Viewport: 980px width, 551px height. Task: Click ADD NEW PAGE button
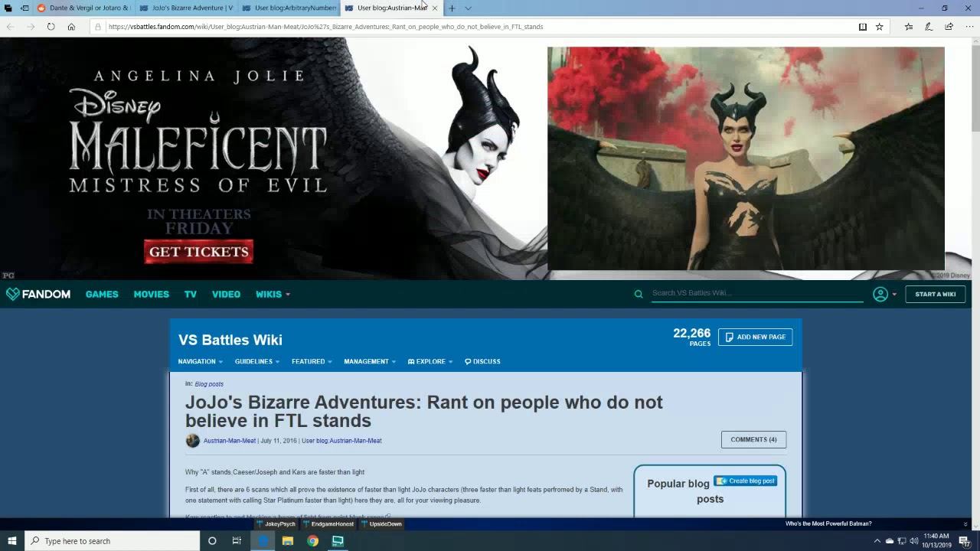coord(755,337)
